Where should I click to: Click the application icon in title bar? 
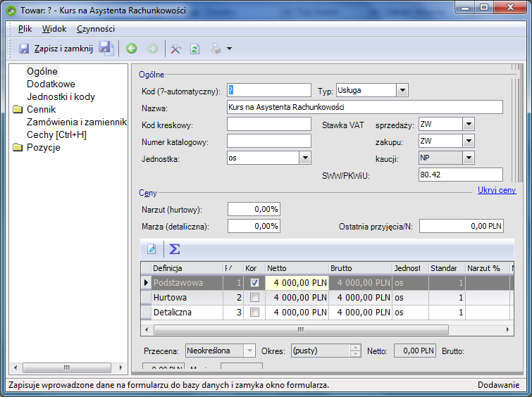point(11,11)
